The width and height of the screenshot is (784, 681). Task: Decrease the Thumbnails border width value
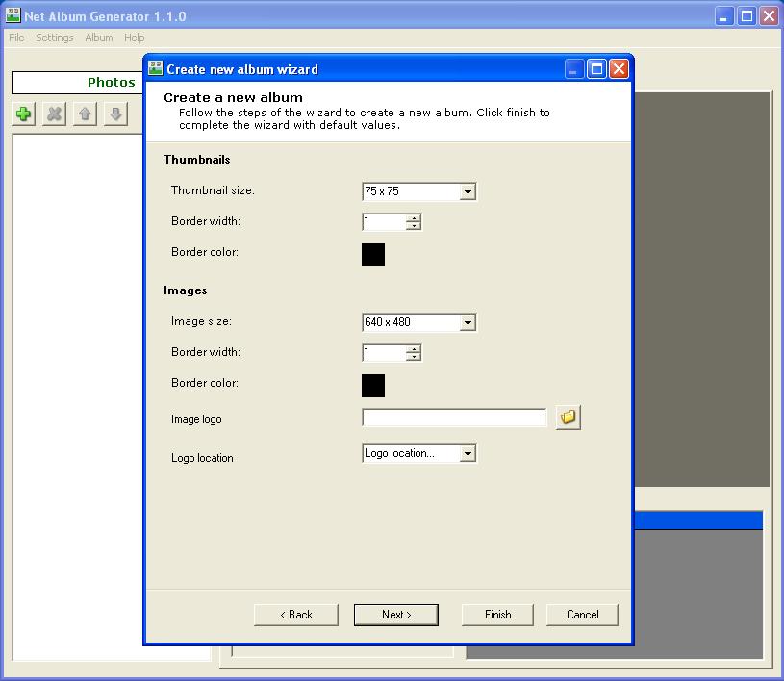414,225
